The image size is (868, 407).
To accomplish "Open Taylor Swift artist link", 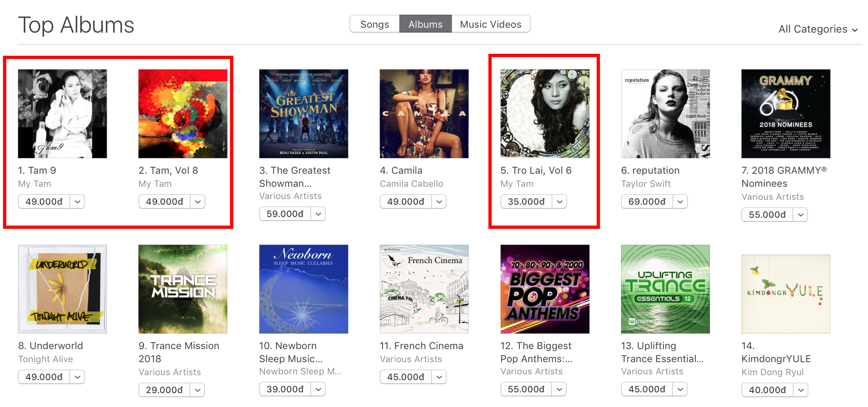I will point(646,184).
